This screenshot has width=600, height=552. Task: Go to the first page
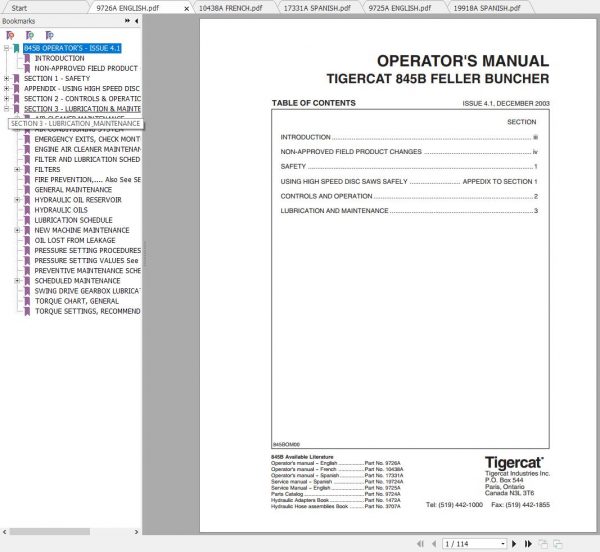[420, 544]
